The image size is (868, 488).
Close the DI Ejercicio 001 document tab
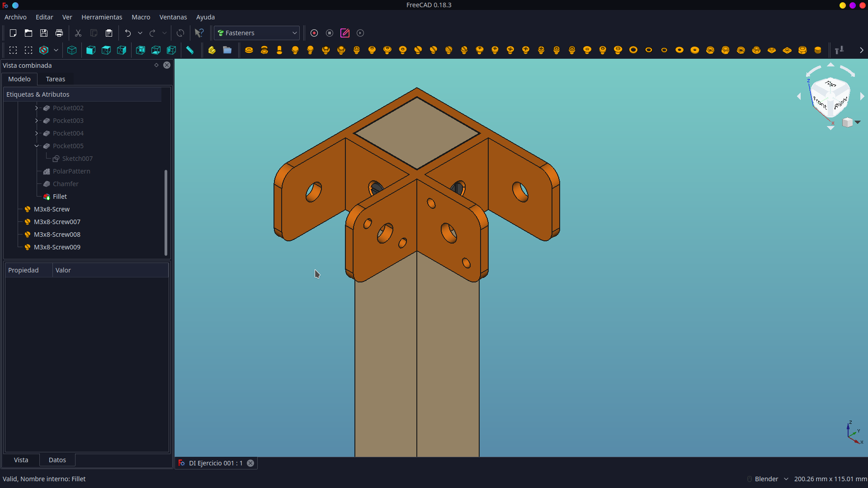tap(250, 463)
